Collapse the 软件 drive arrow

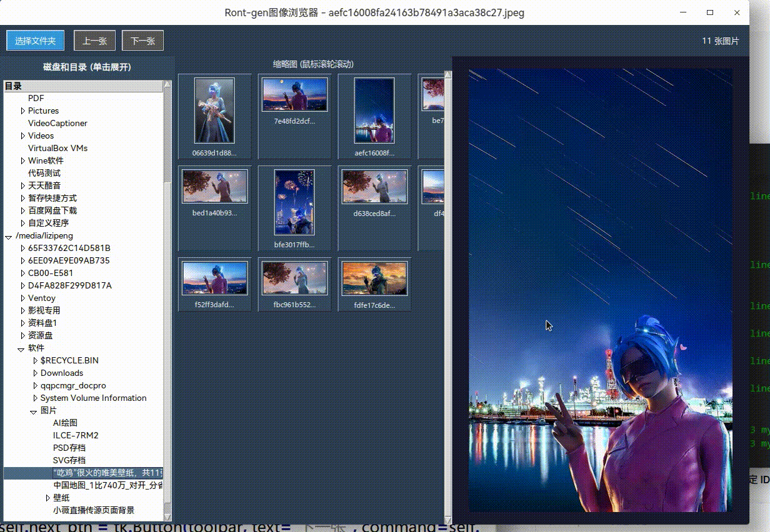click(21, 348)
